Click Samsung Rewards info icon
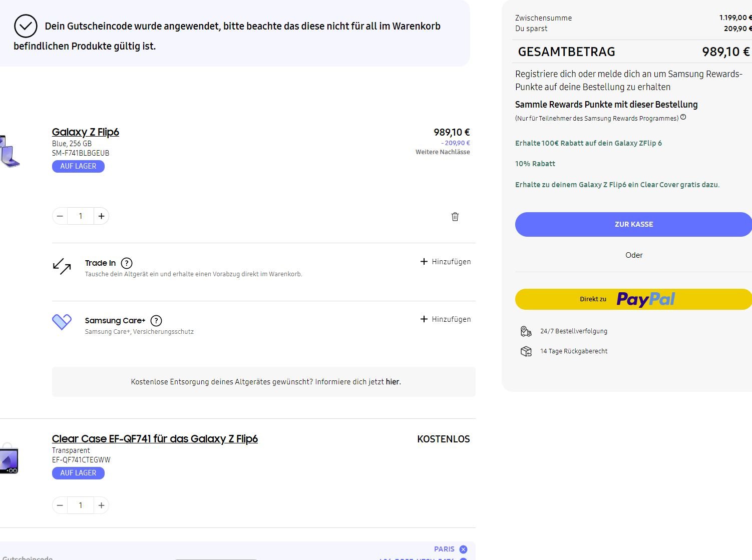This screenshot has height=560, width=752. click(683, 118)
